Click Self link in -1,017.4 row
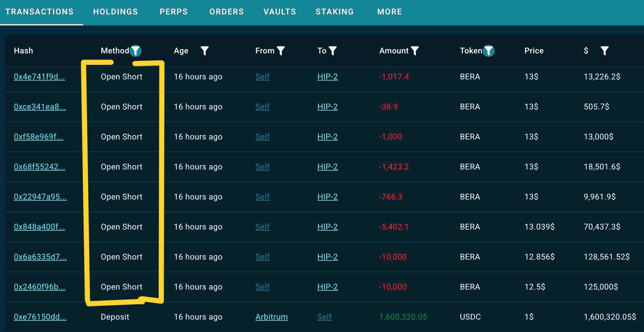This screenshot has height=332, width=644. pos(263,77)
